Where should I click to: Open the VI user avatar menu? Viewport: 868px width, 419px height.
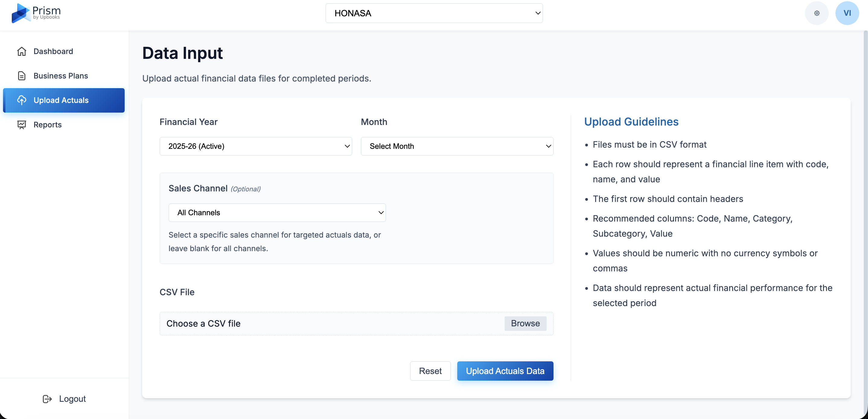[x=847, y=13]
